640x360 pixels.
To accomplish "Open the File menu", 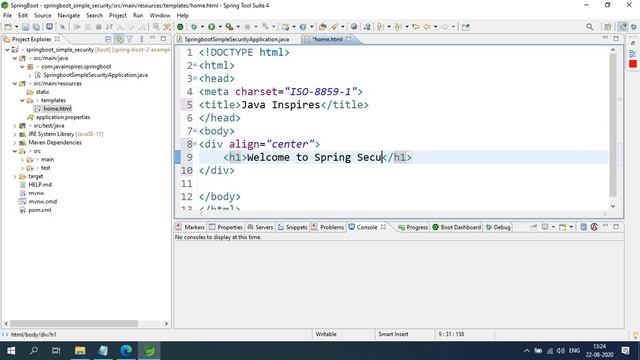I will [7, 15].
